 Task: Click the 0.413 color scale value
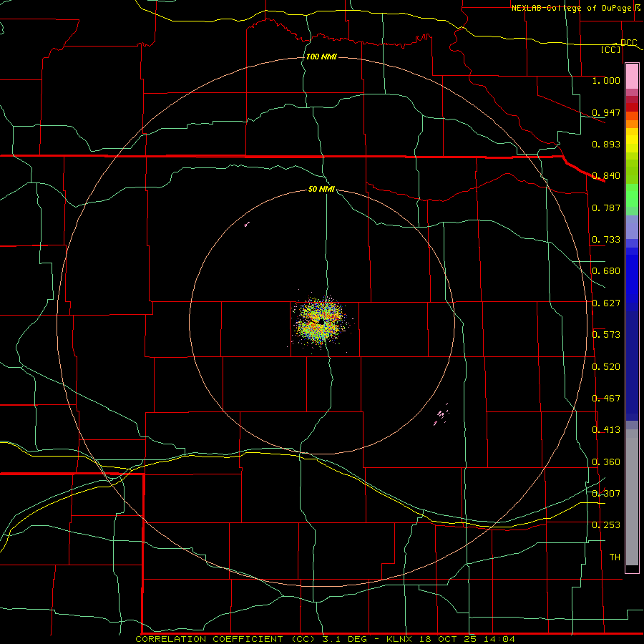(606, 430)
